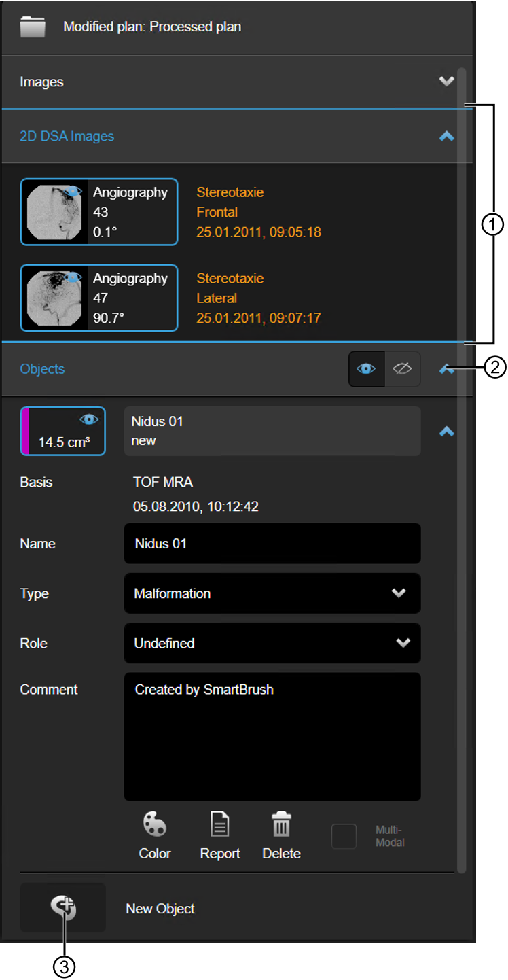Click the vertical scrollbar of the panel
This screenshot has width=508, height=980.
462,470
